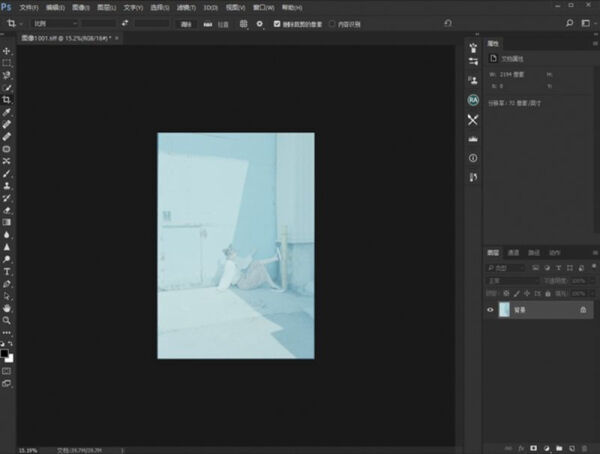Toggle the 删除裁剪的像素 checkbox
600x454 pixels.
point(277,22)
